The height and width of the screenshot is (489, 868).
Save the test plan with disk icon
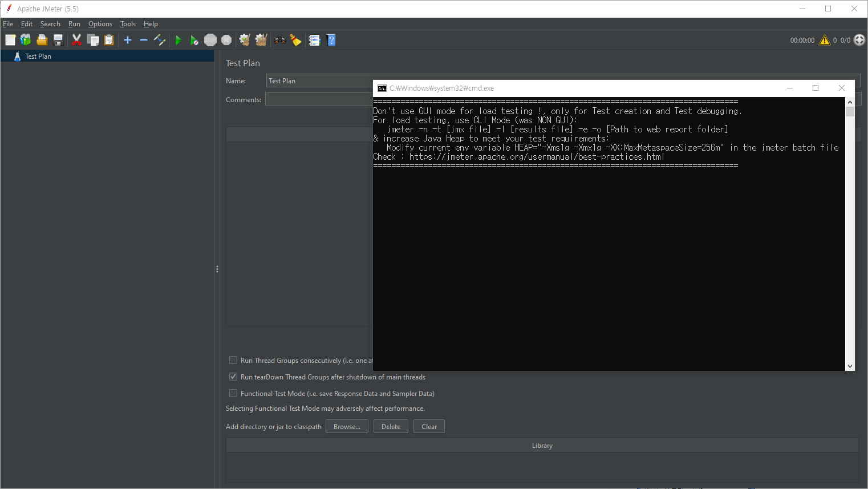coord(58,40)
